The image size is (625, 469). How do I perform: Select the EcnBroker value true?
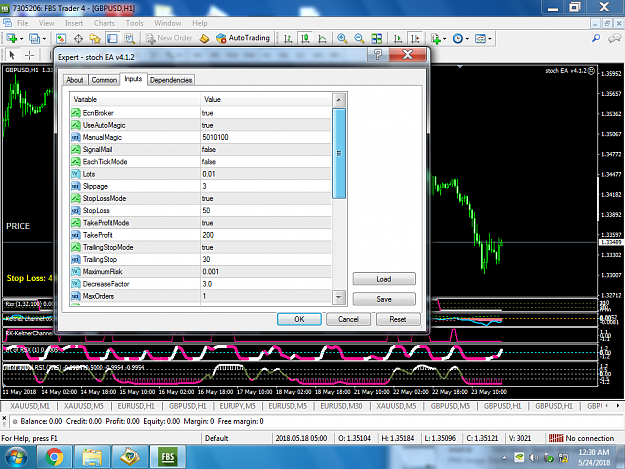pos(207,113)
